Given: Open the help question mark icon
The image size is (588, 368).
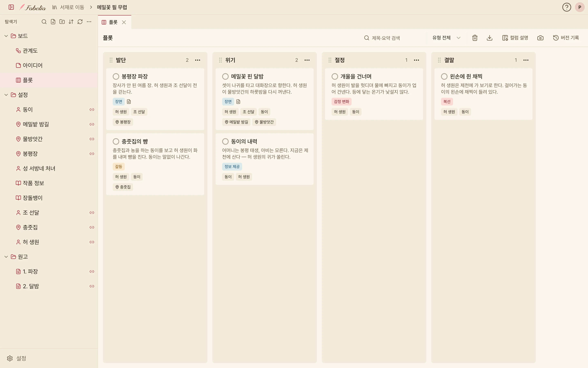Looking at the screenshot, I should [x=567, y=7].
